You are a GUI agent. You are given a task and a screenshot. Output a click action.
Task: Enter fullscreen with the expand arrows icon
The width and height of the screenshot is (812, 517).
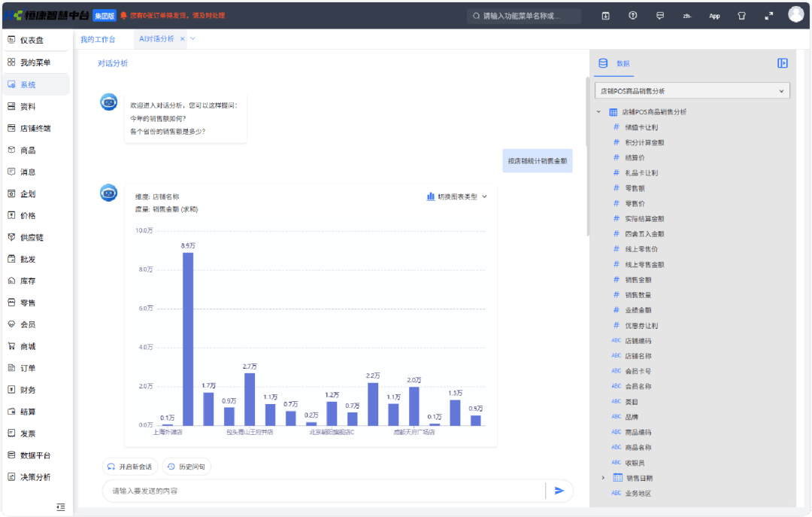768,16
